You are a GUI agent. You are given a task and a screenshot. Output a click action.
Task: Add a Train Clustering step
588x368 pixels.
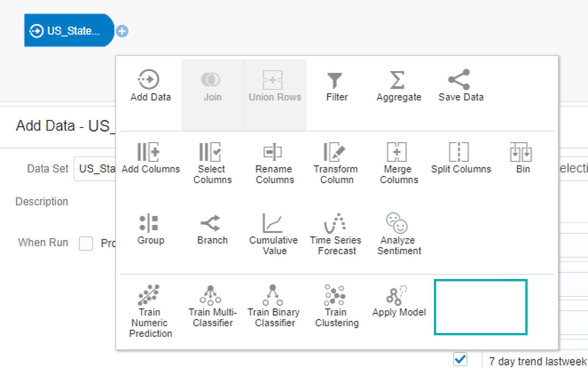[336, 306]
